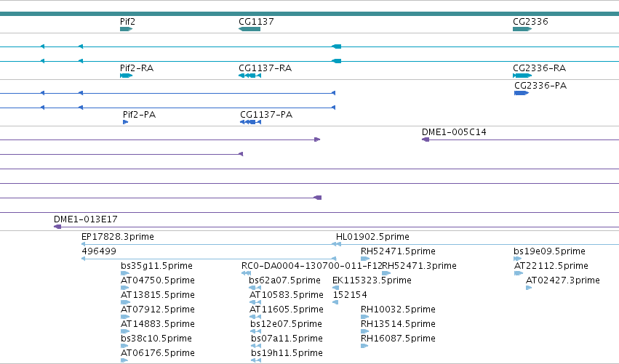Select the CG2336 gene label
The width and height of the screenshot is (619, 364).
point(530,22)
